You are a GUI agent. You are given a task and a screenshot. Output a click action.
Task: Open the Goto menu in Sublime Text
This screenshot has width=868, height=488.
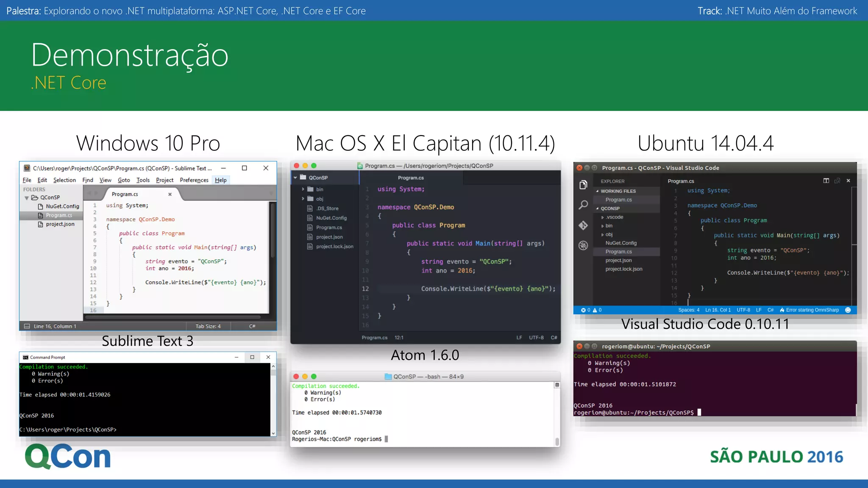pos(124,180)
